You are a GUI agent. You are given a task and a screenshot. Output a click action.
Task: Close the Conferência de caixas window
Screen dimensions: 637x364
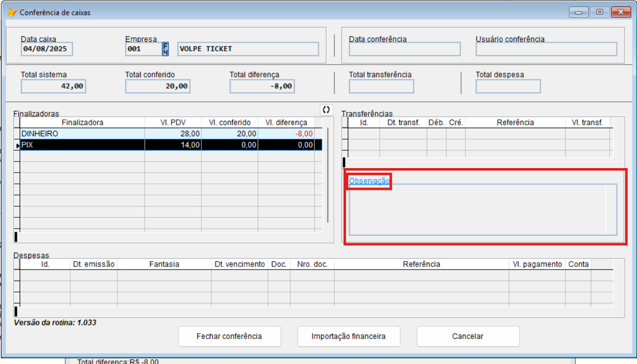coord(621,12)
